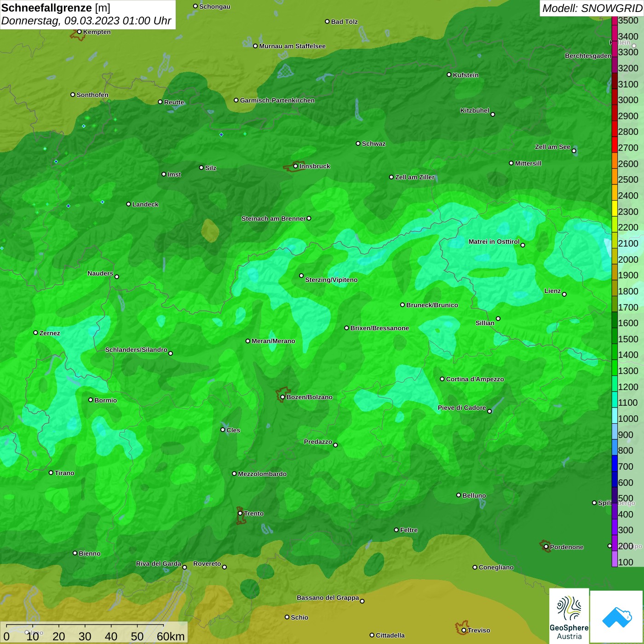The width and height of the screenshot is (644, 644).
Task: Click the 'Mittersill' label
Action: click(528, 163)
